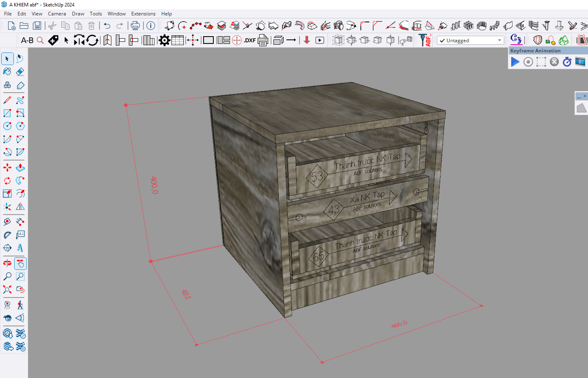The height and width of the screenshot is (378, 588).
Task: Click the DXF export icon
Action: click(x=250, y=40)
